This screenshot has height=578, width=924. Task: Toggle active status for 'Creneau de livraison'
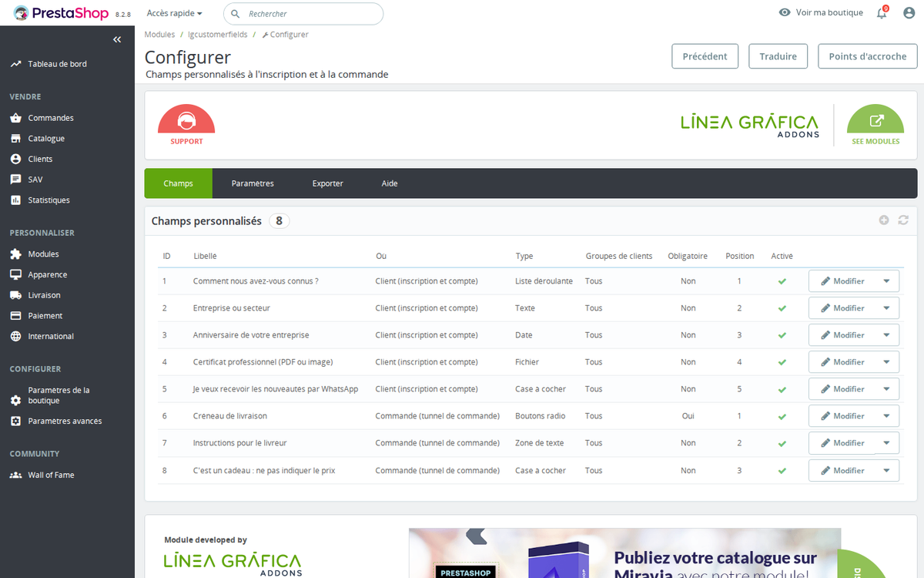(x=782, y=416)
